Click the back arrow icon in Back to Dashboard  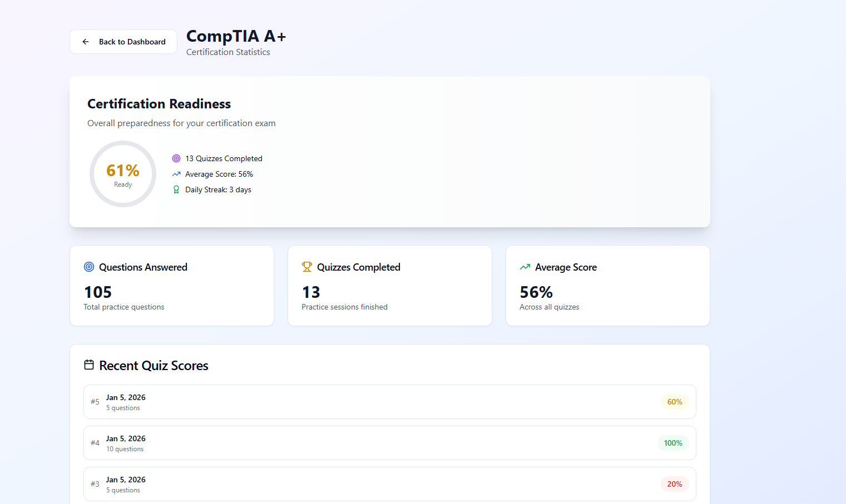tap(85, 41)
